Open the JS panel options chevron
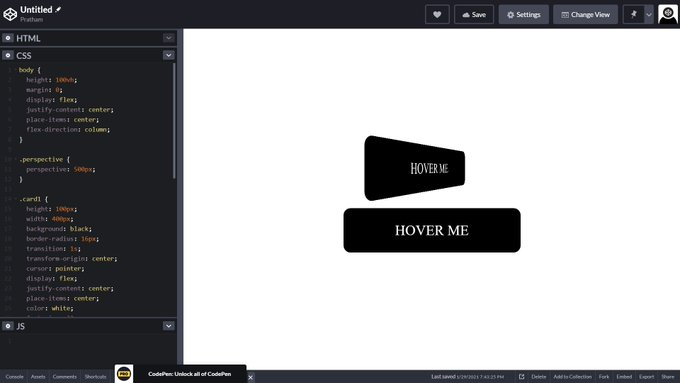Image resolution: width=680 pixels, height=383 pixels. [169, 326]
